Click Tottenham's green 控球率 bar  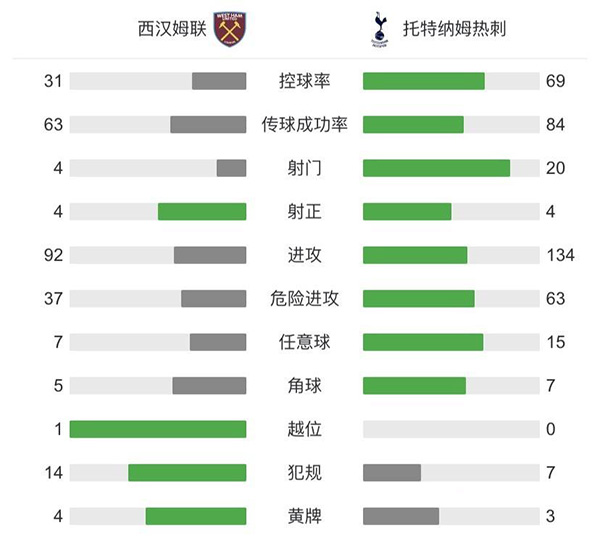coord(424,81)
